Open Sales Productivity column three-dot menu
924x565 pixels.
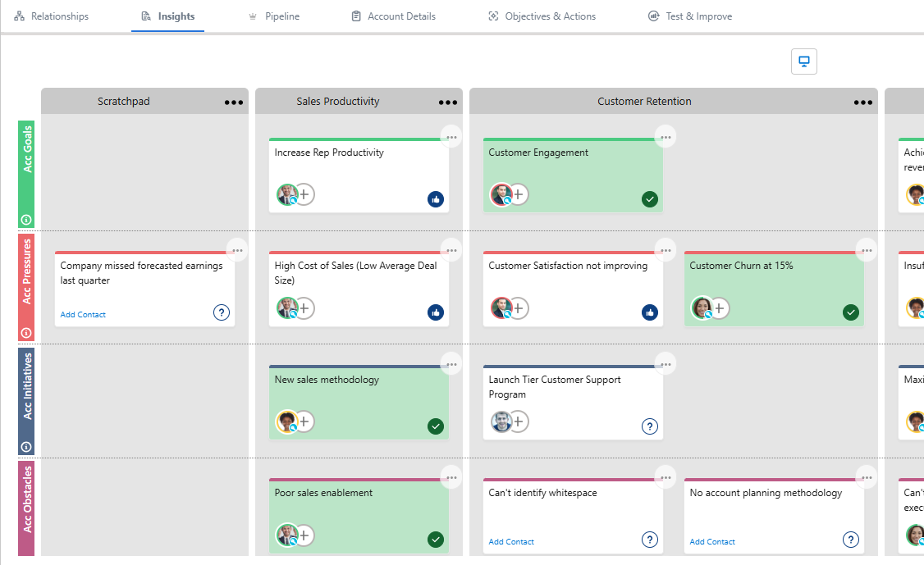448,103
